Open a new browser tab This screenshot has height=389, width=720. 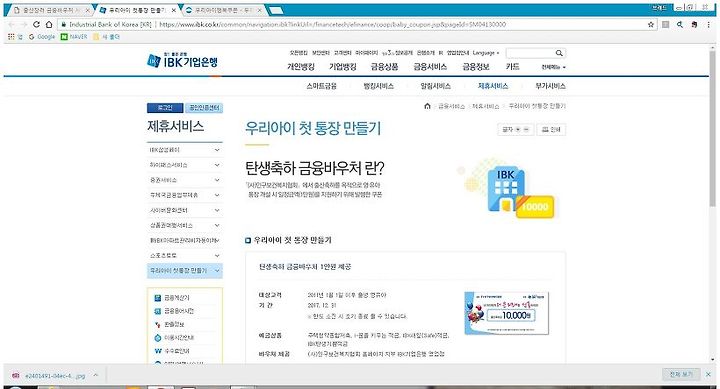(x=276, y=10)
